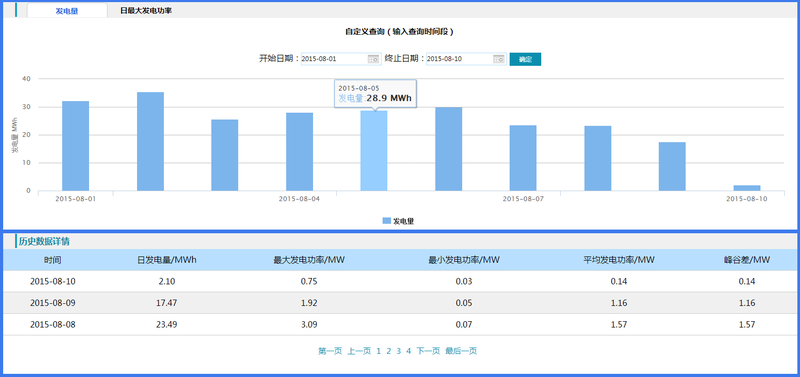Click the 最小发电功率/MW column header
The image size is (800, 377).
click(464, 260)
